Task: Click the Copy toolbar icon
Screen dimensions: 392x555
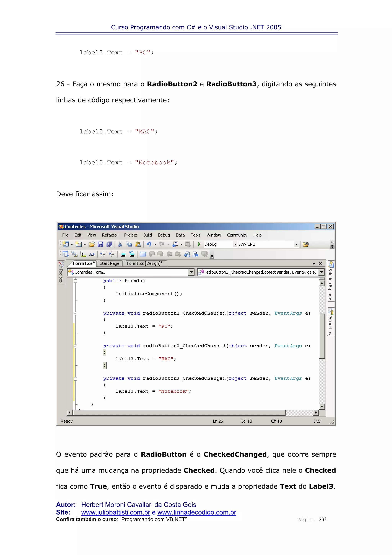Action: (x=129, y=244)
